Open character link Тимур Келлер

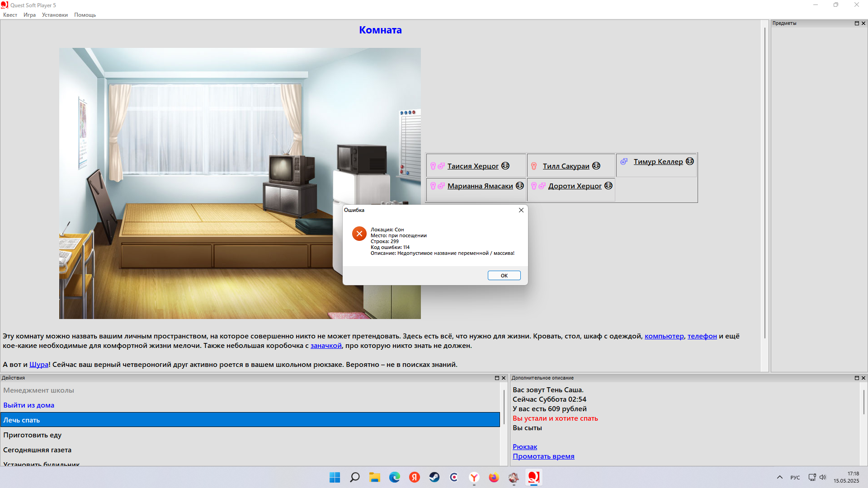tap(658, 162)
